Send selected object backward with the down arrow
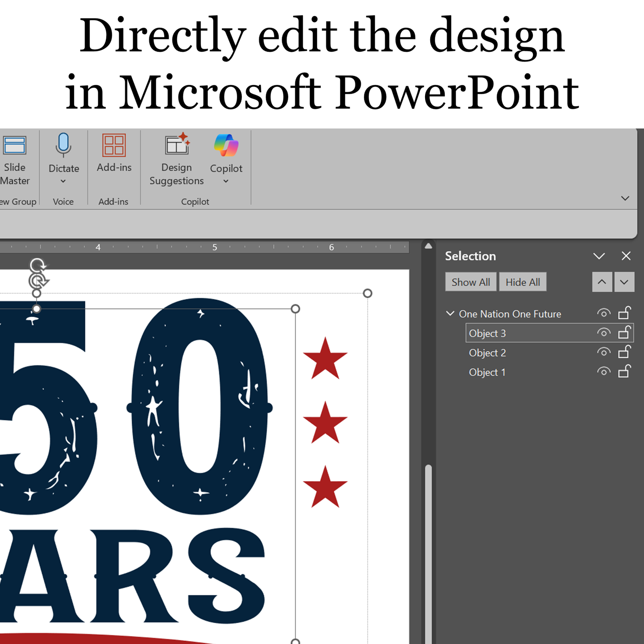 pyautogui.click(x=624, y=282)
